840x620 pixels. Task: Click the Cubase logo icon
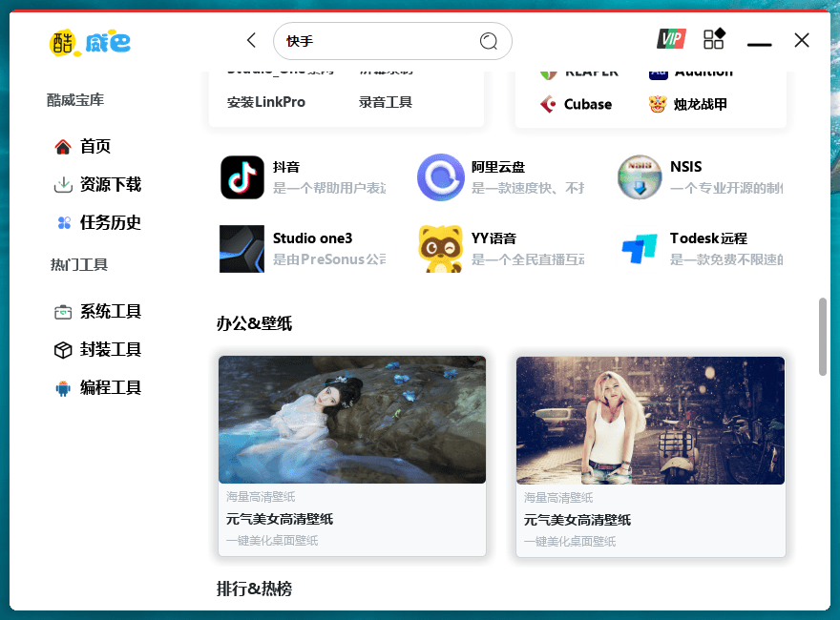[x=548, y=104]
